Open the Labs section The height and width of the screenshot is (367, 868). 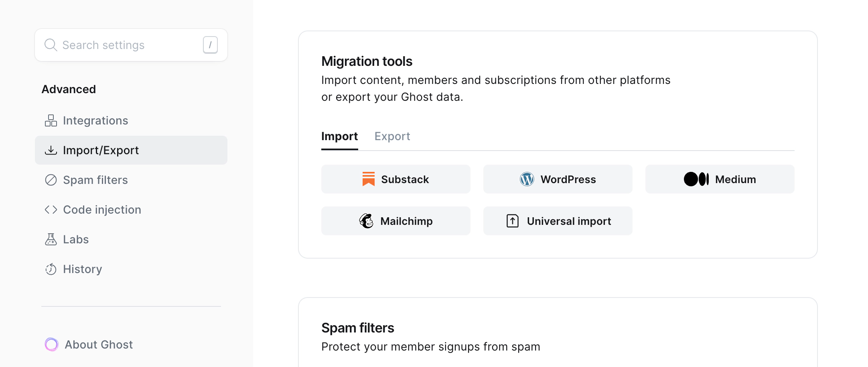pyautogui.click(x=131, y=239)
